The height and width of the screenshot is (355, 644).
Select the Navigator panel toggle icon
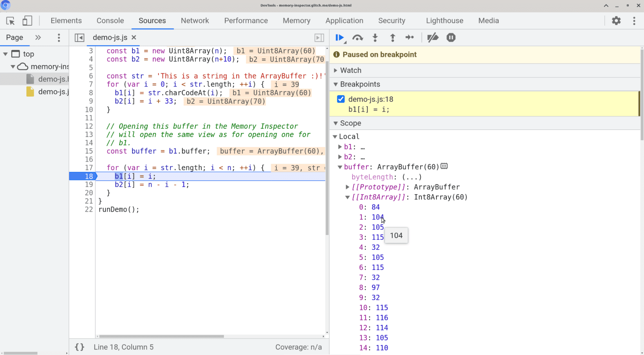pyautogui.click(x=79, y=38)
